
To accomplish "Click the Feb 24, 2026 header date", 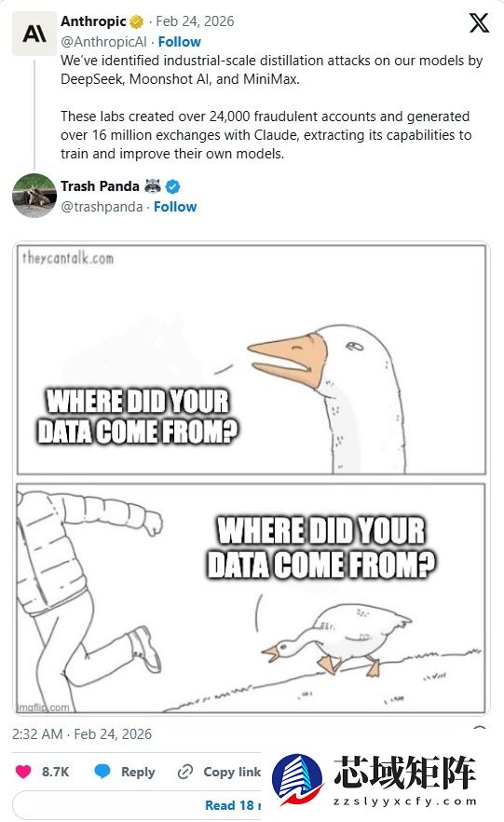I will coord(195,21).
